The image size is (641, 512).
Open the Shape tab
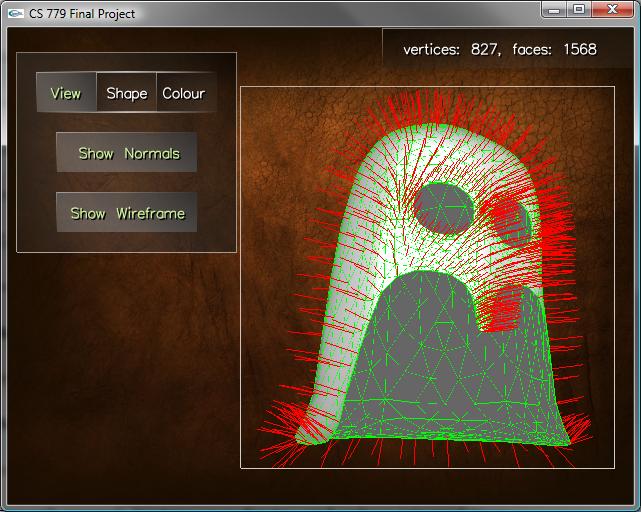127,93
